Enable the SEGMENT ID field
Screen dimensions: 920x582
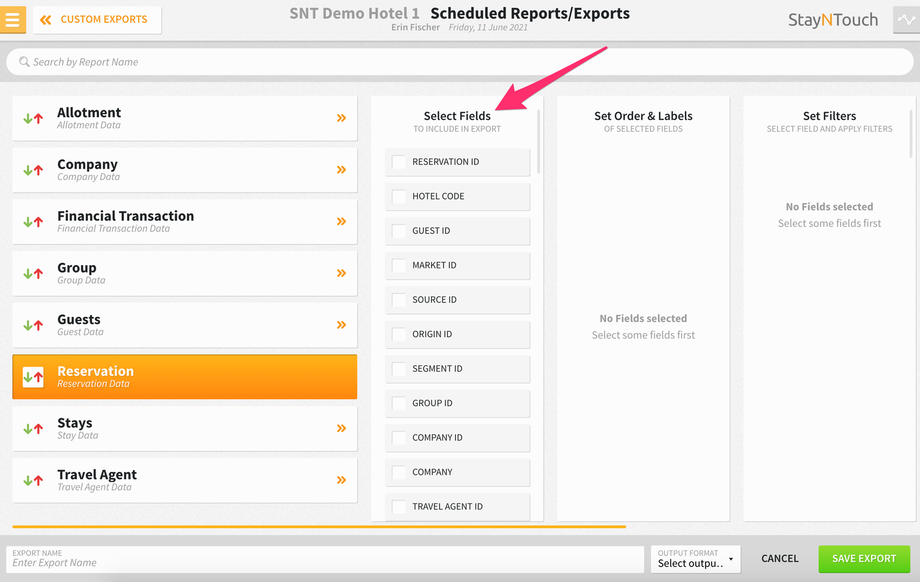[x=399, y=369]
